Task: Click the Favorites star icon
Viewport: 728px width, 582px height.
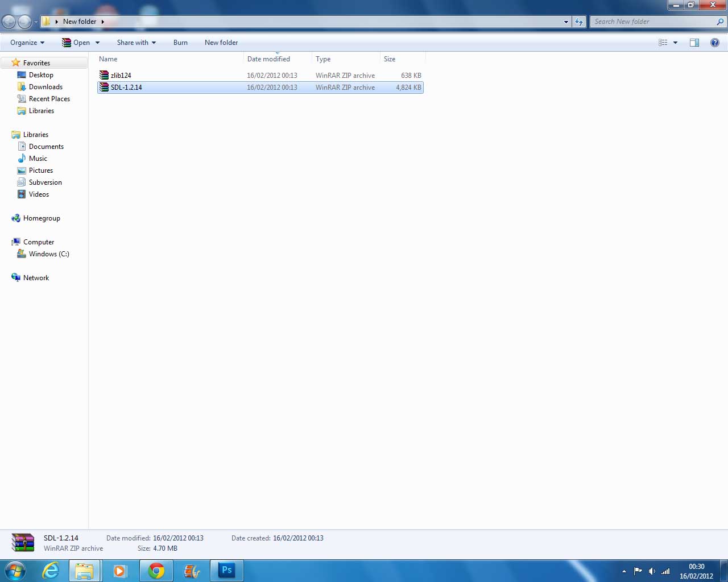Action: tap(16, 63)
